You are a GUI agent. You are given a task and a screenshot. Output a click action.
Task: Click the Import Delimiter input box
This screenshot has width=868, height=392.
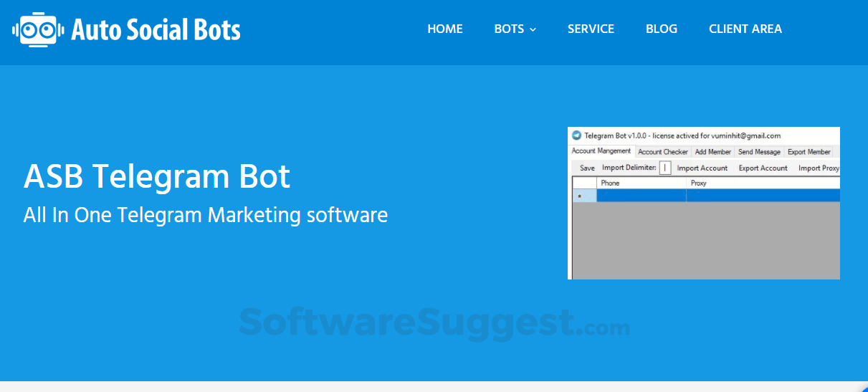coord(665,168)
